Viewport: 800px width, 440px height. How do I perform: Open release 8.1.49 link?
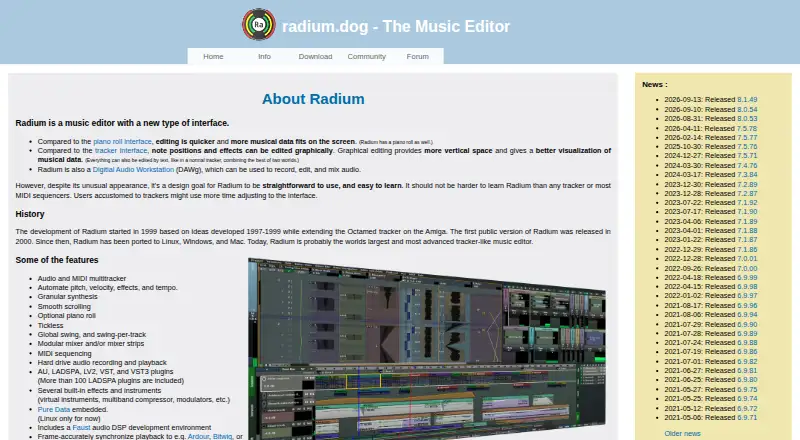click(747, 100)
